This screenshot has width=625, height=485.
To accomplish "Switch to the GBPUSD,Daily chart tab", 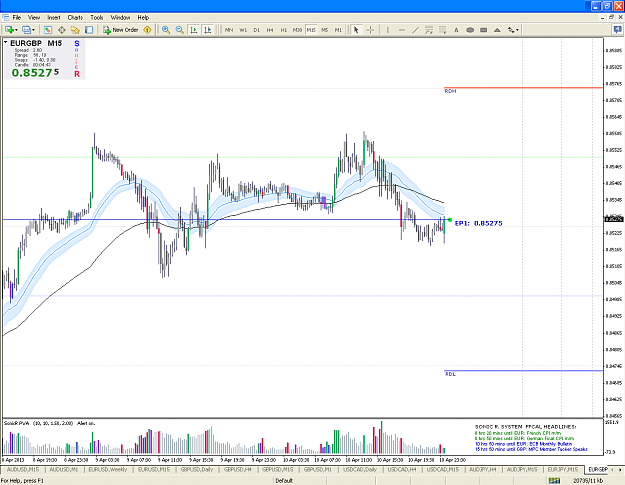I will coord(197,470).
